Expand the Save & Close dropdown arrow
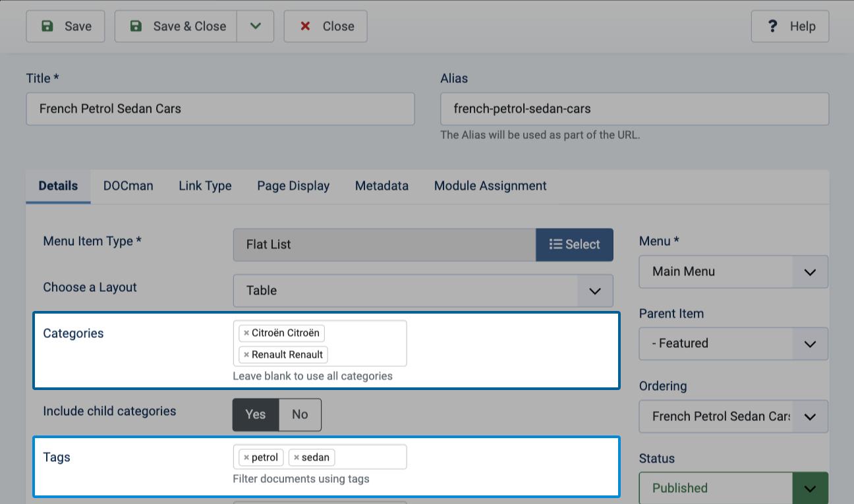Viewport: 854px width, 504px height. click(x=256, y=26)
